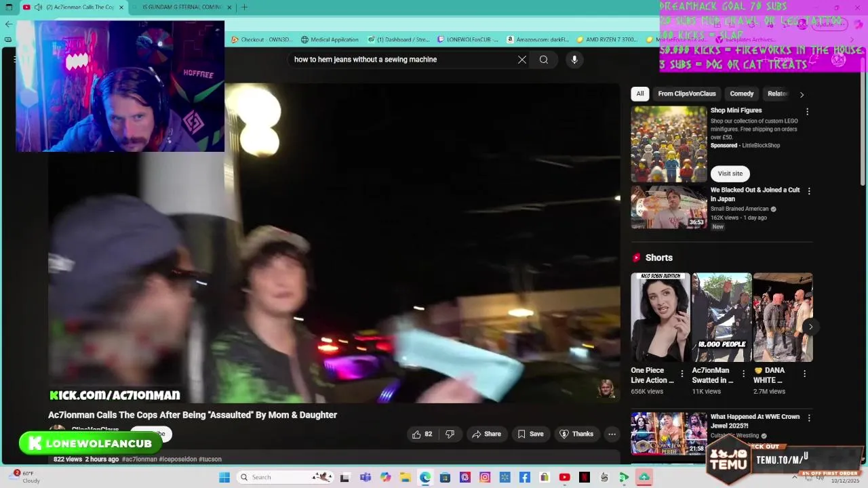This screenshot has height=488, width=868.
Task: Open the Share dialog for the video
Action: 486,434
